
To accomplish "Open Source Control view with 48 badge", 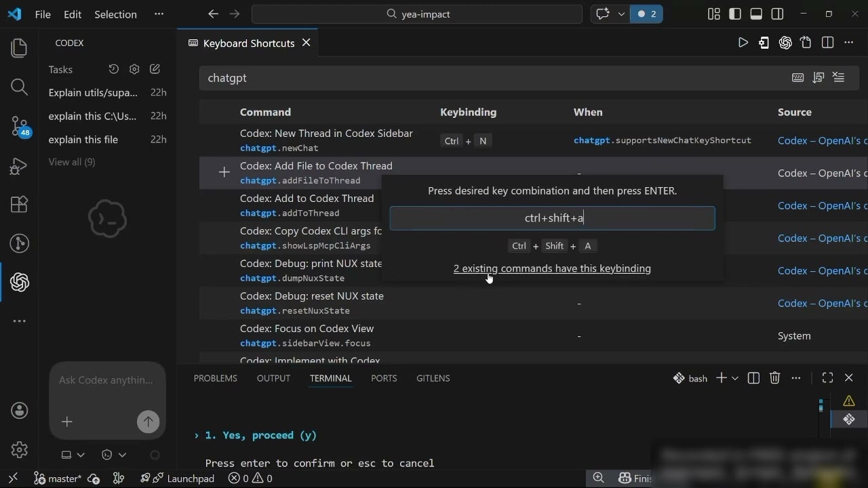I will (x=20, y=127).
